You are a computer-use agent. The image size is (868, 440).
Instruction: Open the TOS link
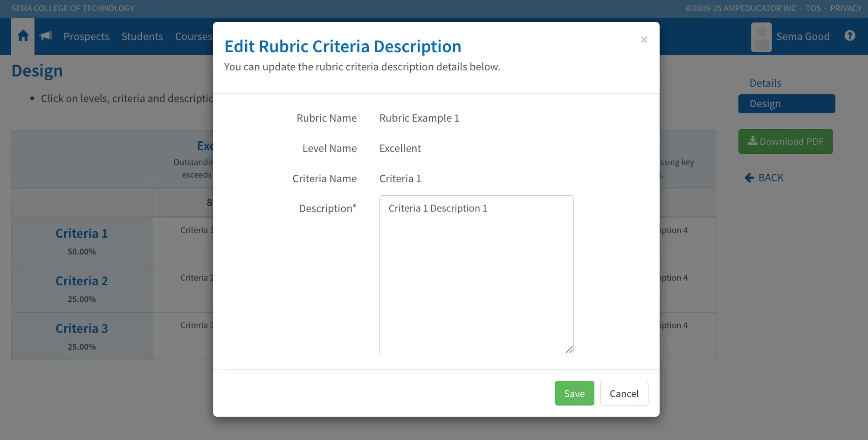(x=813, y=8)
